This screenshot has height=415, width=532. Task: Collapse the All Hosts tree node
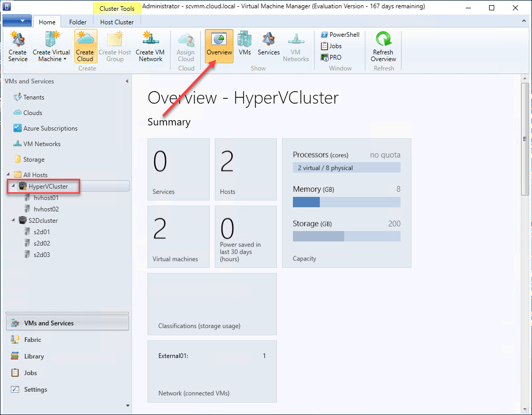point(8,175)
